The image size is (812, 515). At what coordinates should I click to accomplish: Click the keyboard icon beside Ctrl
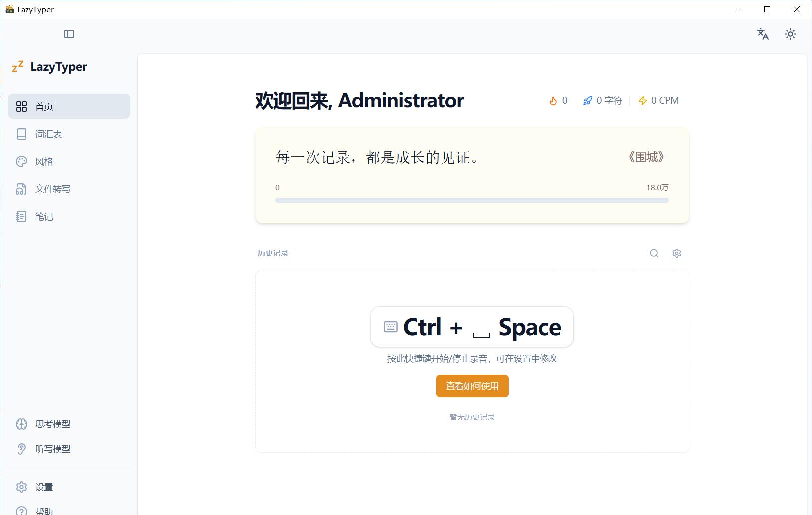[x=391, y=327]
